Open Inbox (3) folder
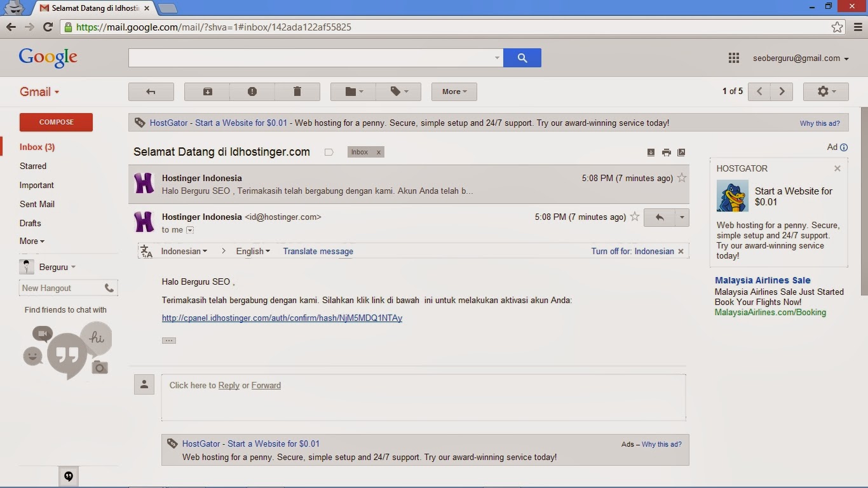This screenshot has height=488, width=868. (37, 147)
